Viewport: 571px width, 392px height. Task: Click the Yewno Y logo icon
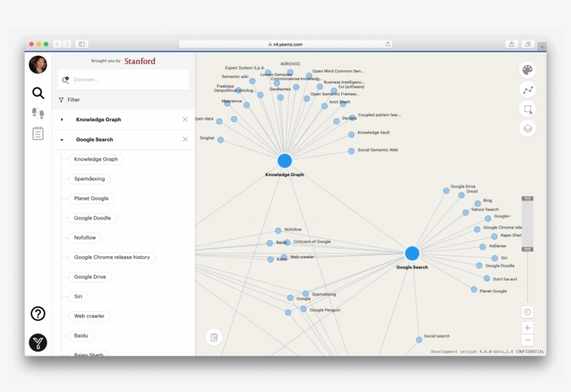[38, 343]
